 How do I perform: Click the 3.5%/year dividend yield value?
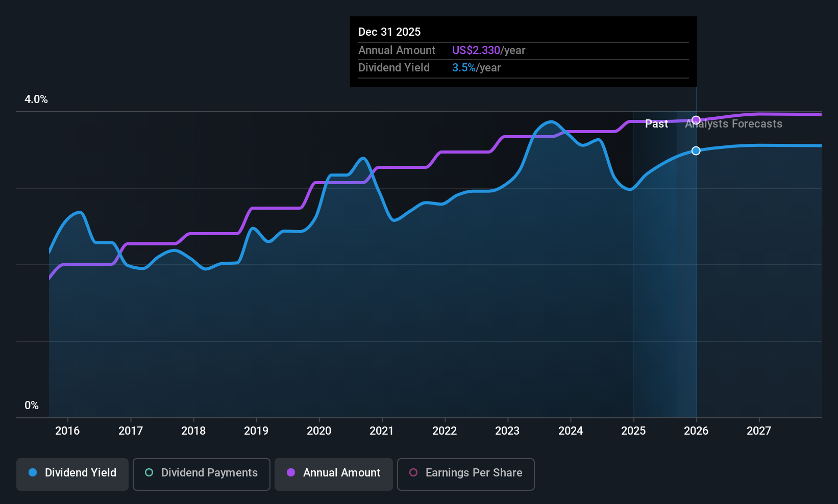tap(476, 67)
